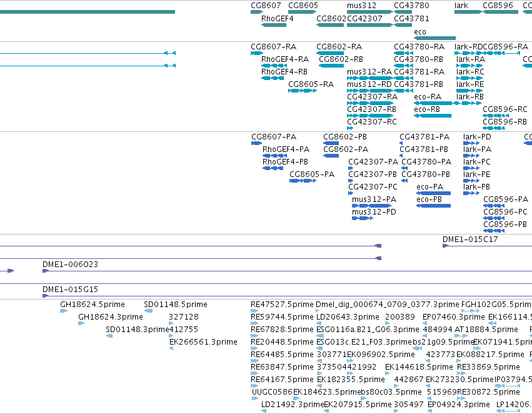The height and width of the screenshot is (414, 532).
Task: Click the SD01148.3prime EST label
Action: pyautogui.click(x=137, y=330)
